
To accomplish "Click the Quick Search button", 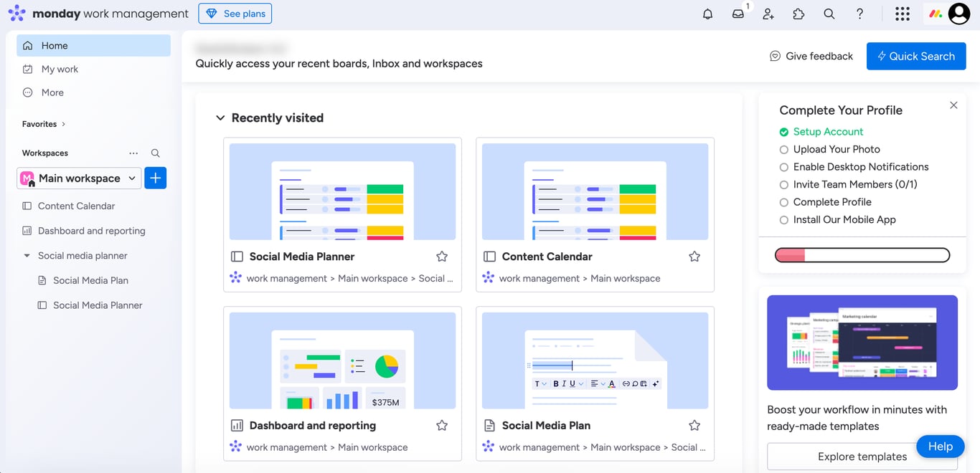I will (916, 56).
